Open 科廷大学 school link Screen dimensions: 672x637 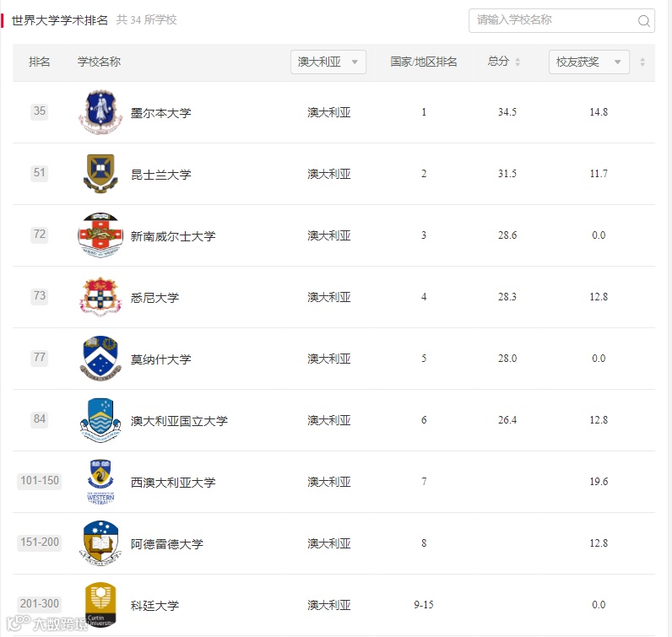click(x=154, y=606)
